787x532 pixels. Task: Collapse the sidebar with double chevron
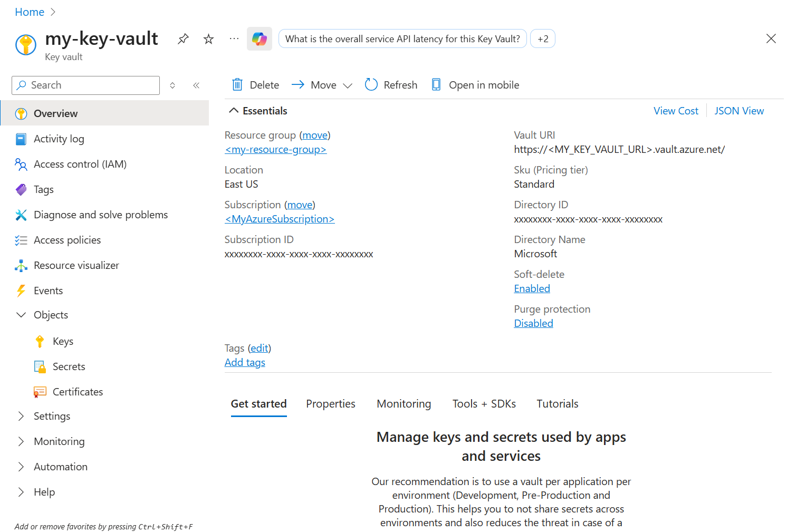click(x=196, y=85)
